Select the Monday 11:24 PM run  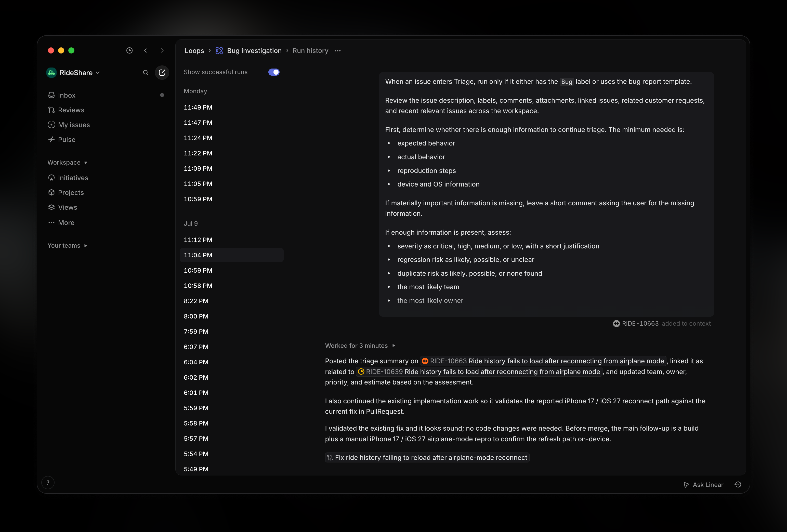[232, 138]
